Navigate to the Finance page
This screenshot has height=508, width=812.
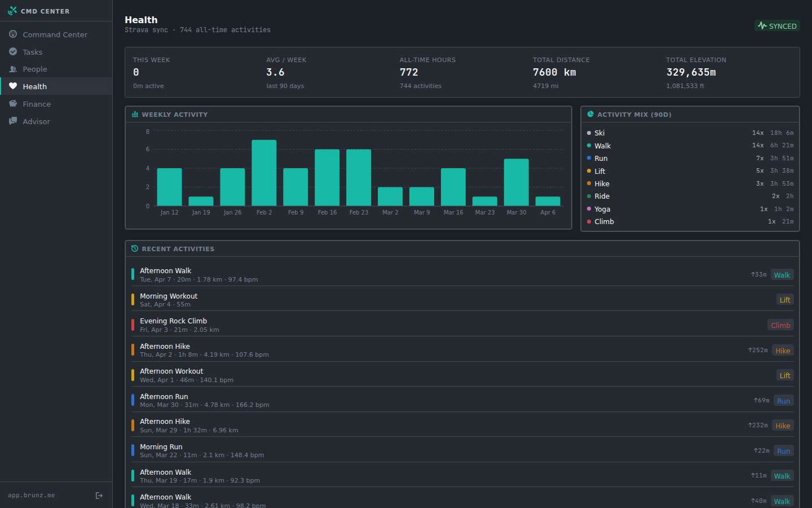pyautogui.click(x=56, y=104)
